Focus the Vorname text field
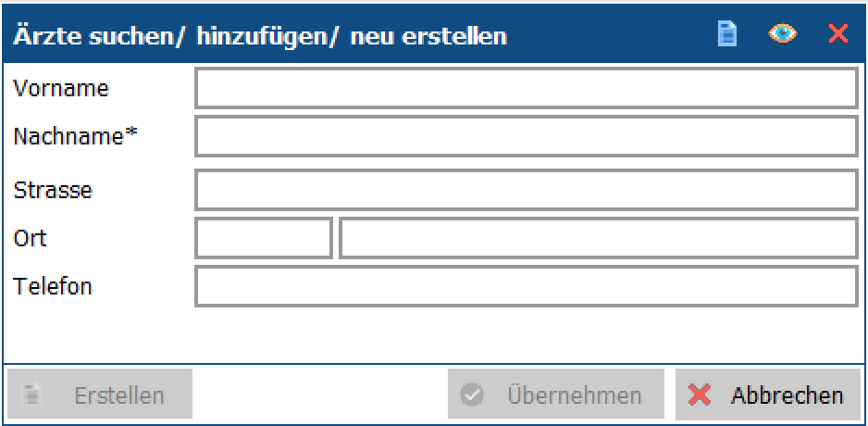Image resolution: width=868 pixels, height=426 pixels. [x=527, y=88]
